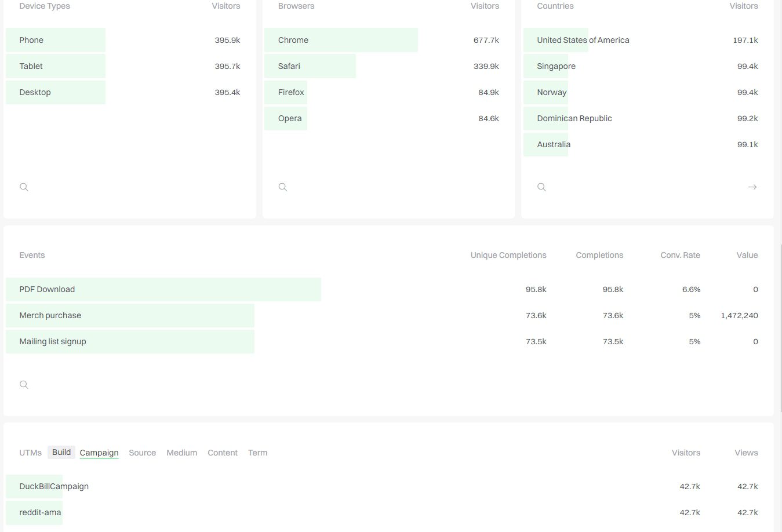Click the Visitors header in UTMs panel
The width and height of the screenshot is (782, 532).
(686, 453)
